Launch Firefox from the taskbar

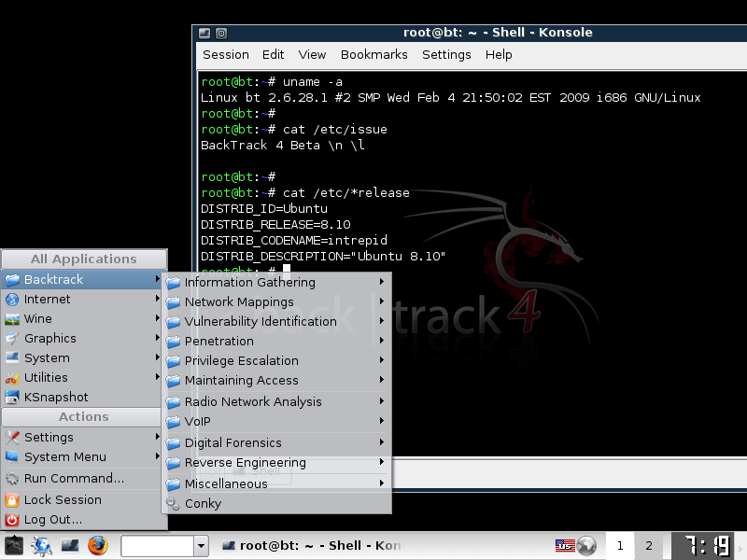96,545
